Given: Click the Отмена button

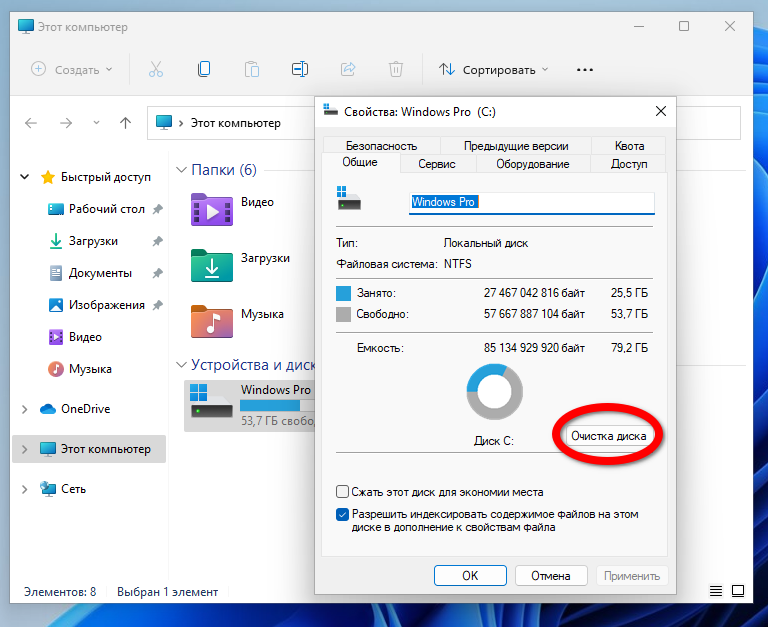Looking at the screenshot, I should [x=551, y=576].
